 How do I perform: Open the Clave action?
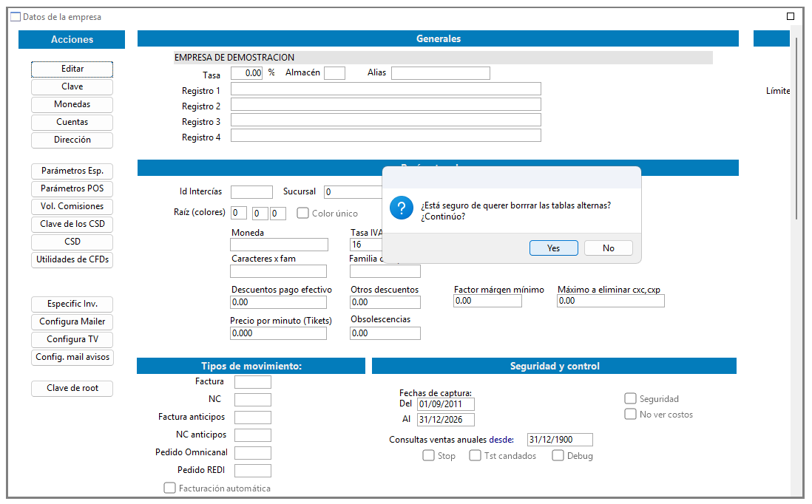click(x=72, y=86)
